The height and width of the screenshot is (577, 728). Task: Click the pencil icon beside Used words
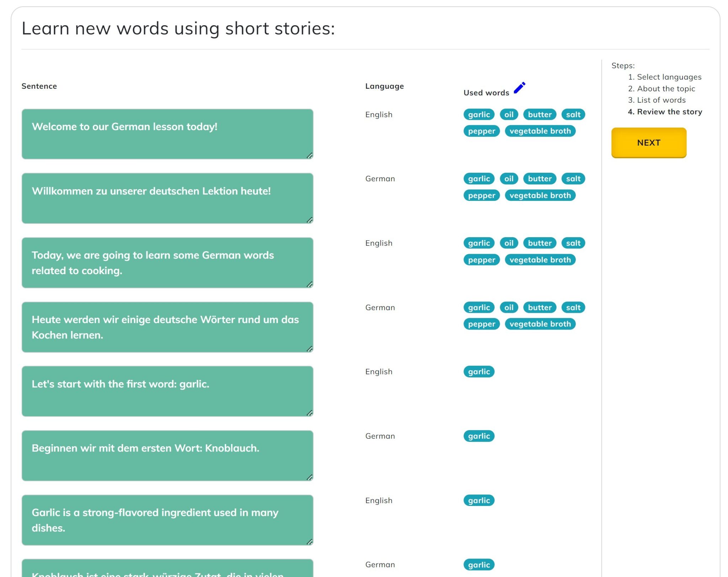coord(519,87)
